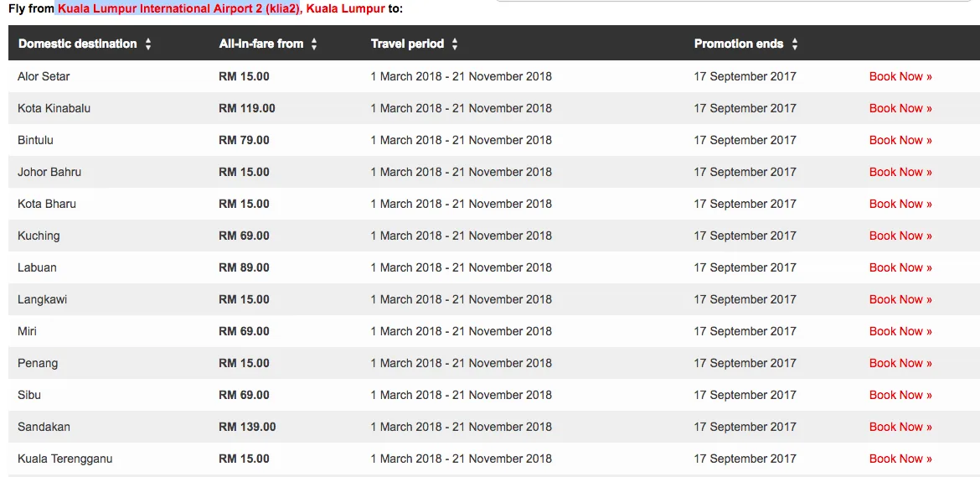
Task: Book the Johor Bahru fare
Action: pos(900,172)
